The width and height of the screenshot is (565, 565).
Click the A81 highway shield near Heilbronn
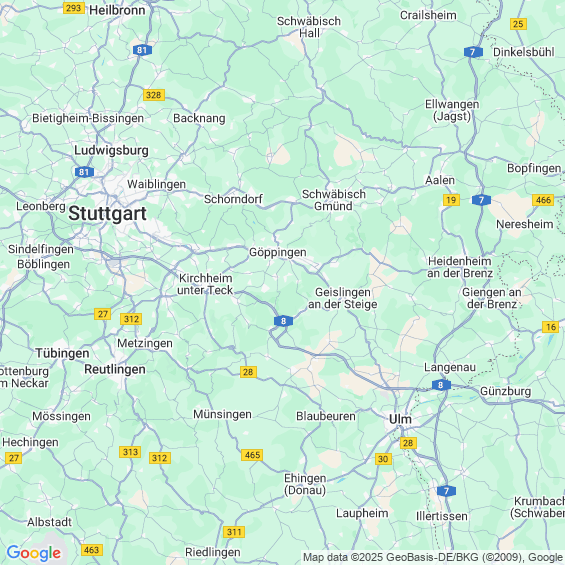click(142, 50)
